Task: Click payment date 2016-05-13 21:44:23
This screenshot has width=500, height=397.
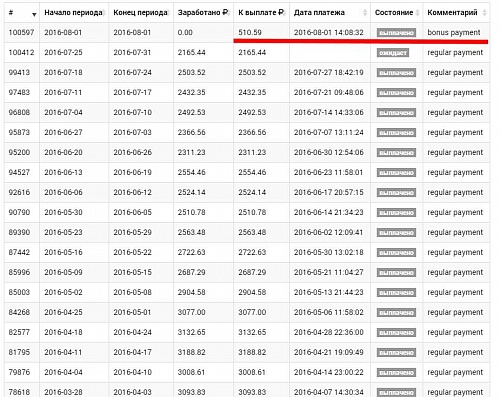Action: (x=328, y=292)
